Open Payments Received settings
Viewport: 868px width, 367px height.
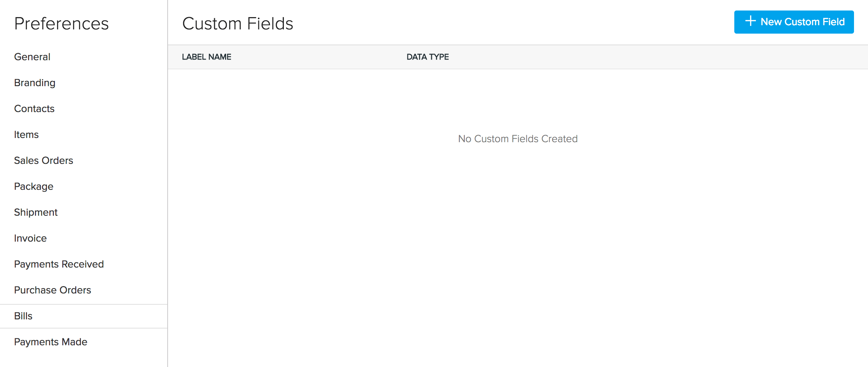[x=59, y=264]
